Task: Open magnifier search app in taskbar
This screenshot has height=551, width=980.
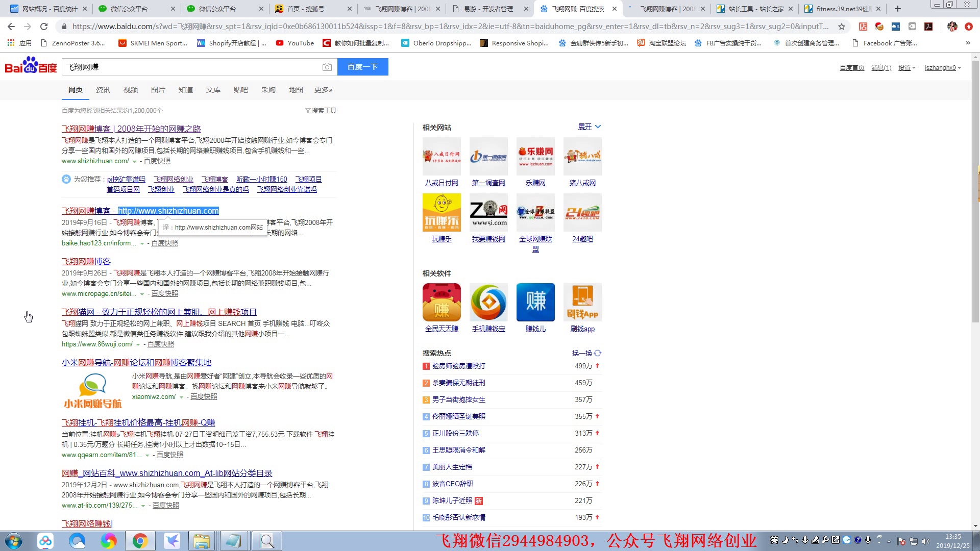Action: (267, 541)
